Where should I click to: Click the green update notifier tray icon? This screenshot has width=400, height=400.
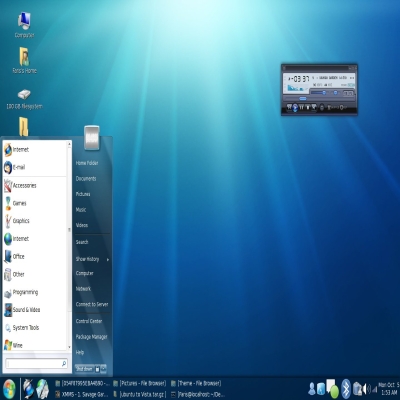(x=334, y=391)
